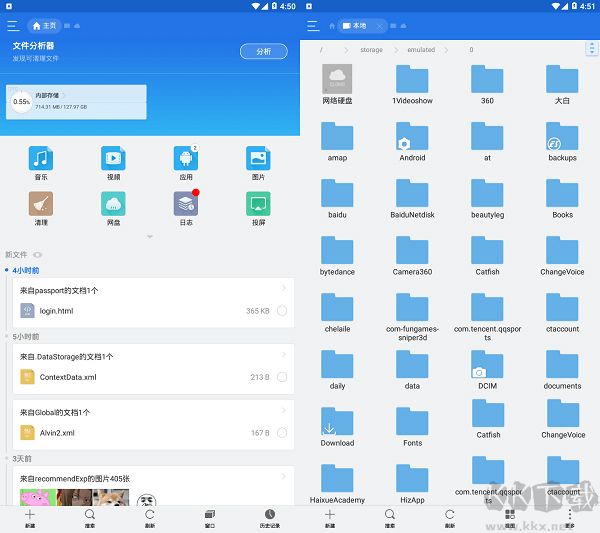This screenshot has width=600, height=533.
Task: Go to root slash in the path breadcrumb
Action: pos(321,50)
